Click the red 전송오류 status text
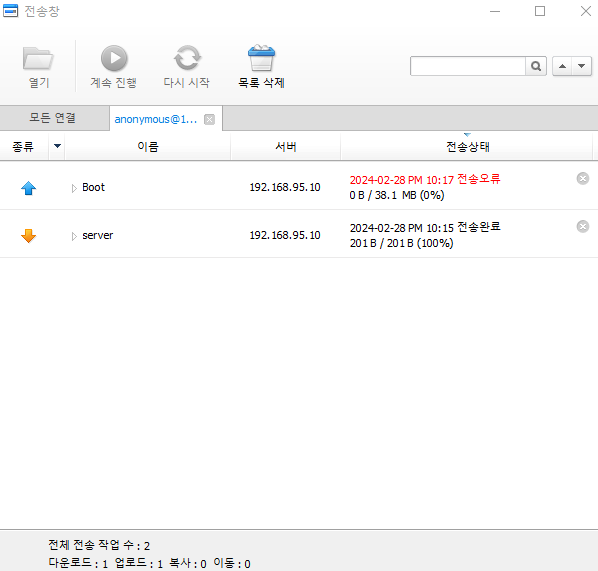Screen dimensions: 598x571 [479, 179]
